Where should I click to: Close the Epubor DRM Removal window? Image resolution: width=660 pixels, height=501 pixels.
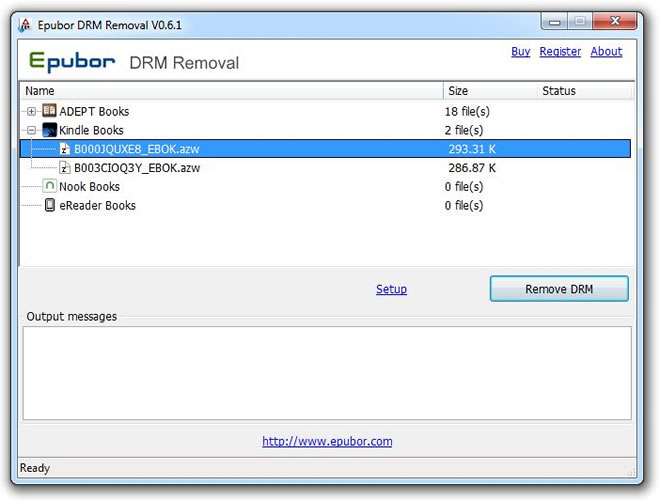point(615,21)
